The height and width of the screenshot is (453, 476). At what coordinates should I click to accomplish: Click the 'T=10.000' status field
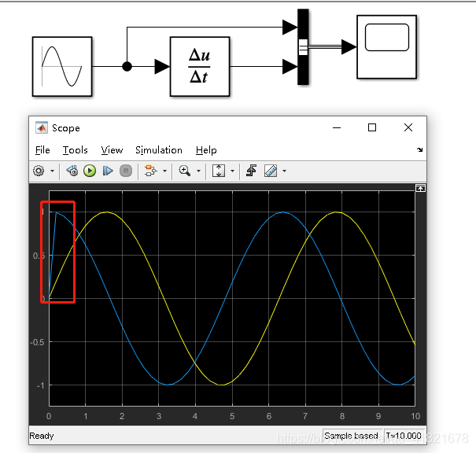pyautogui.click(x=404, y=436)
